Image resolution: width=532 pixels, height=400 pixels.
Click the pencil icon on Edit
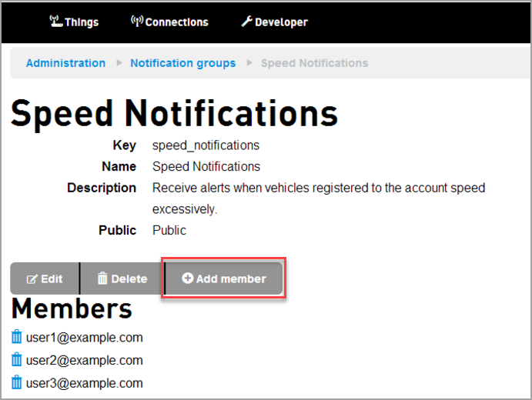[x=32, y=278]
